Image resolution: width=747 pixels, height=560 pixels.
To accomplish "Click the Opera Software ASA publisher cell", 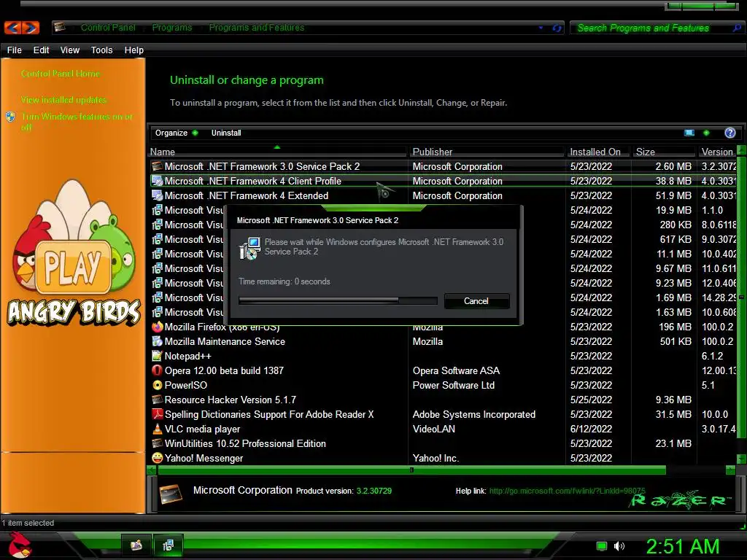I will click(x=456, y=371).
